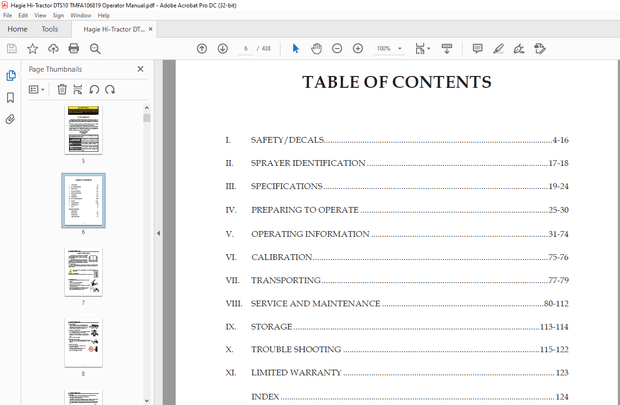Click the read mode scrolling icon

pyautogui.click(x=447, y=49)
